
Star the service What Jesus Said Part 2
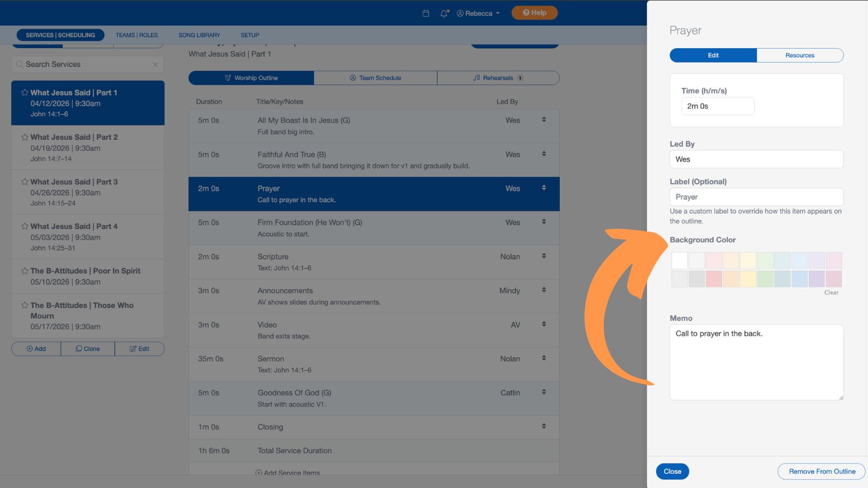24,137
